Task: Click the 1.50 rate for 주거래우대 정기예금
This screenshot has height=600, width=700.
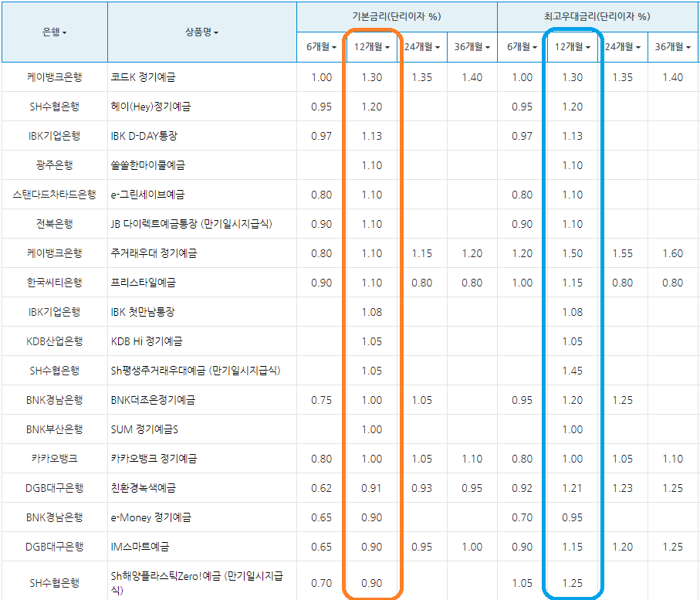Action: 573,253
